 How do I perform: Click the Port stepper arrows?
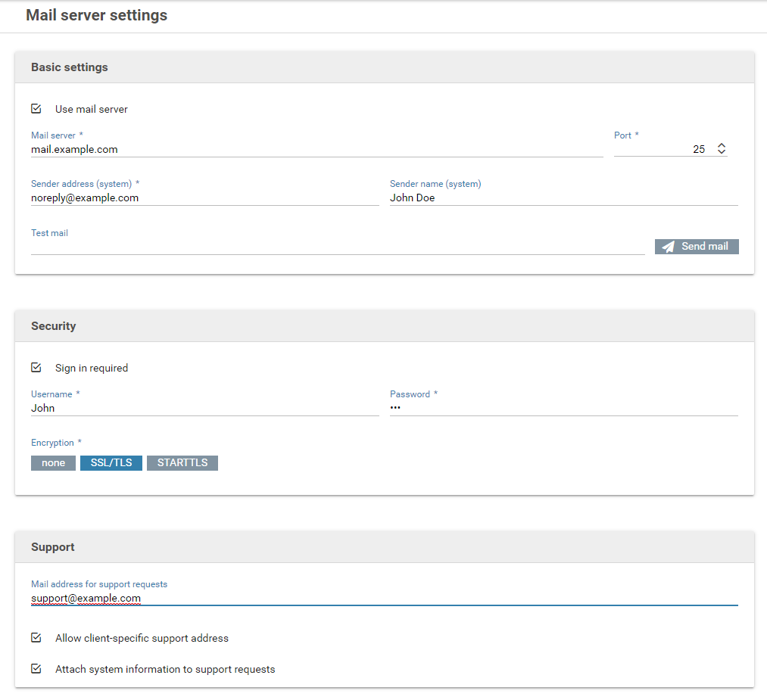[x=722, y=148]
